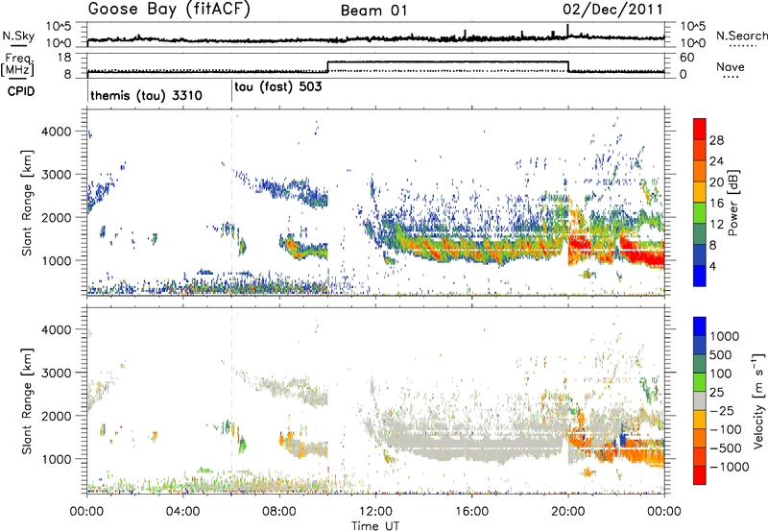Click the 'themis (tau) 3310' text

147,95
